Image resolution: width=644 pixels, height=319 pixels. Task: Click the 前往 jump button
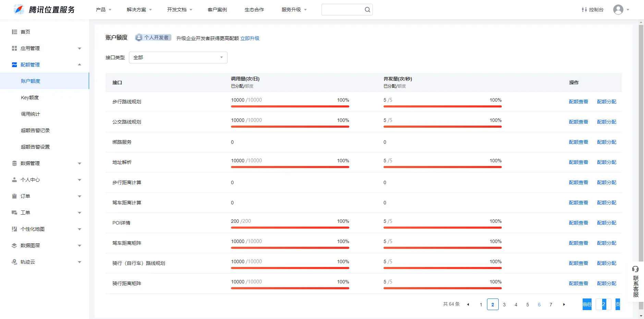tap(587, 304)
